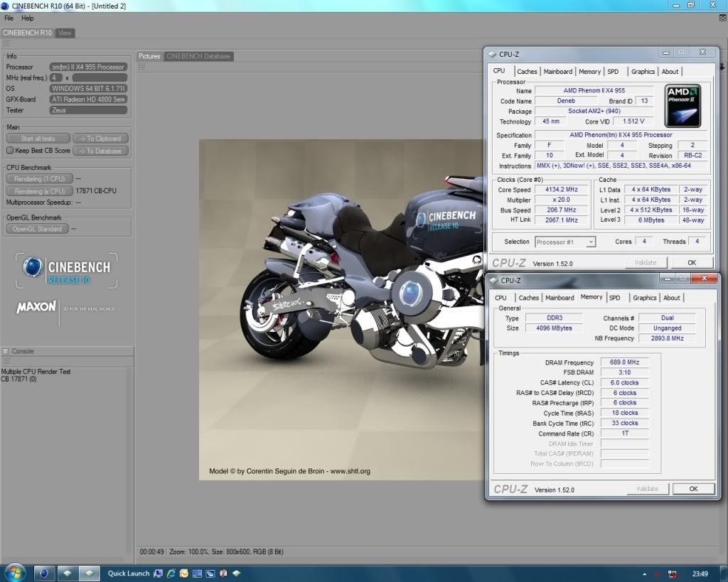Open Mainboard tab in CPU-Z memory window

(x=560, y=298)
